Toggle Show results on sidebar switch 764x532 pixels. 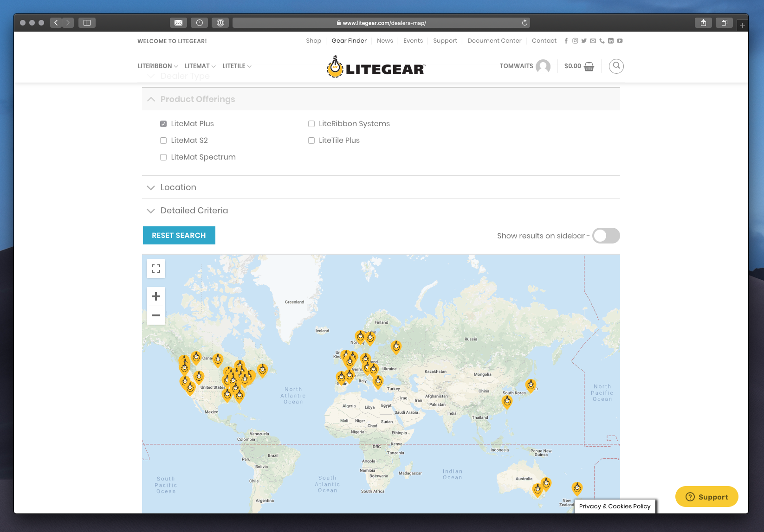click(606, 236)
